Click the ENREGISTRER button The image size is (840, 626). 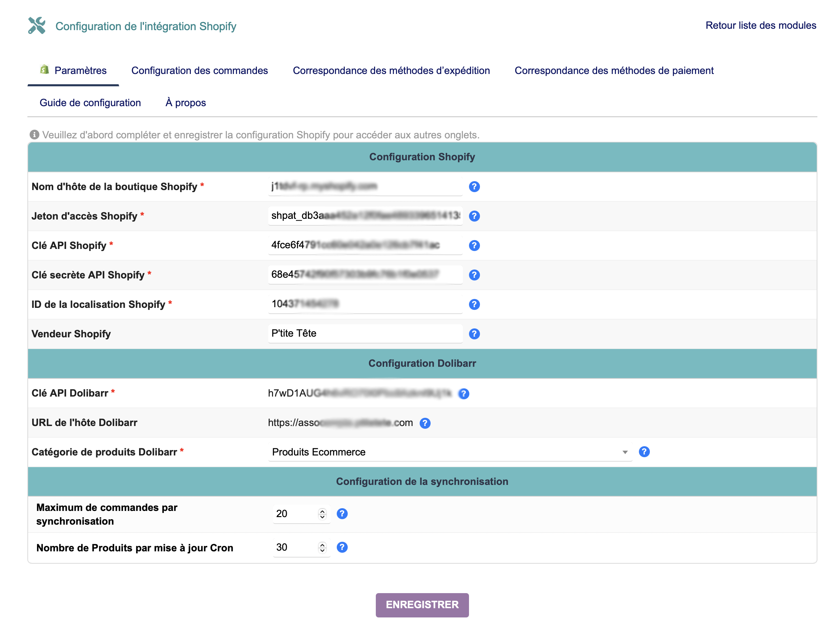422,605
